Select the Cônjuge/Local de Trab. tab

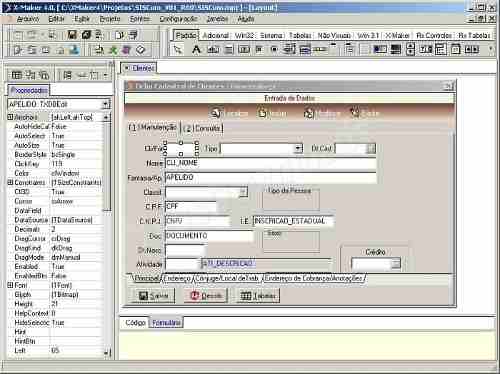(227, 278)
